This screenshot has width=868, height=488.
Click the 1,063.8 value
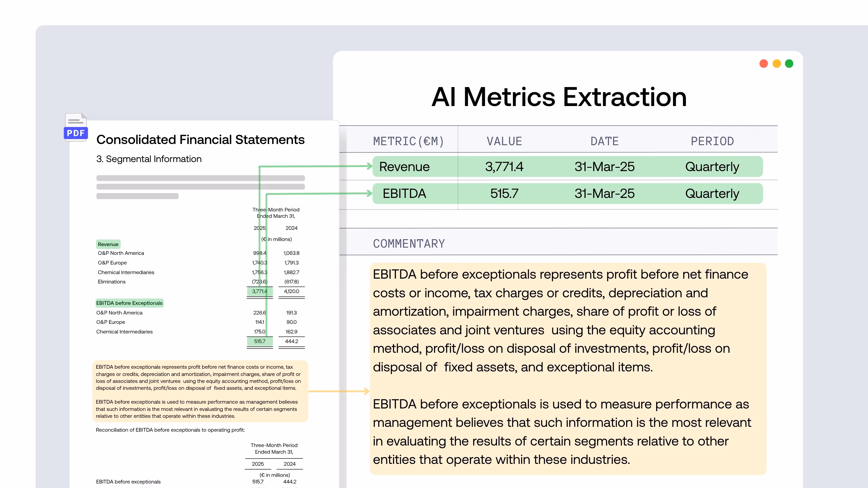coord(291,253)
